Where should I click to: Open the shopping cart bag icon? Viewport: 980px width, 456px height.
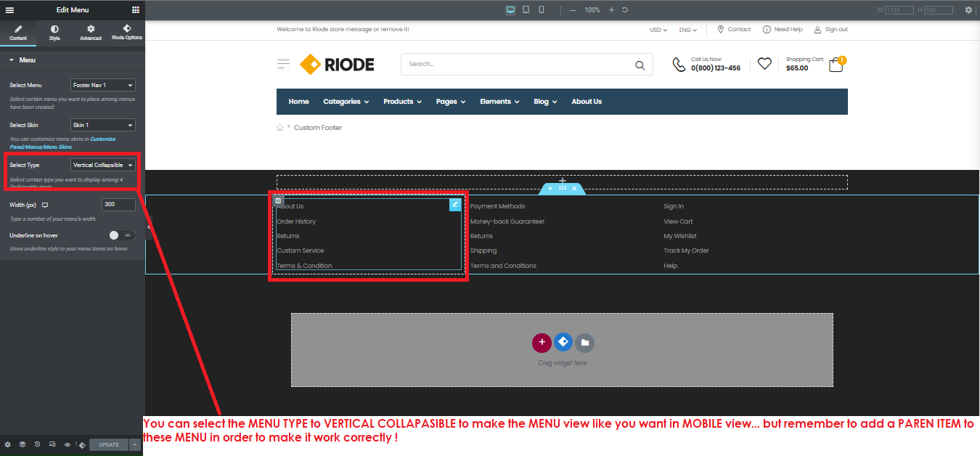[x=836, y=65]
